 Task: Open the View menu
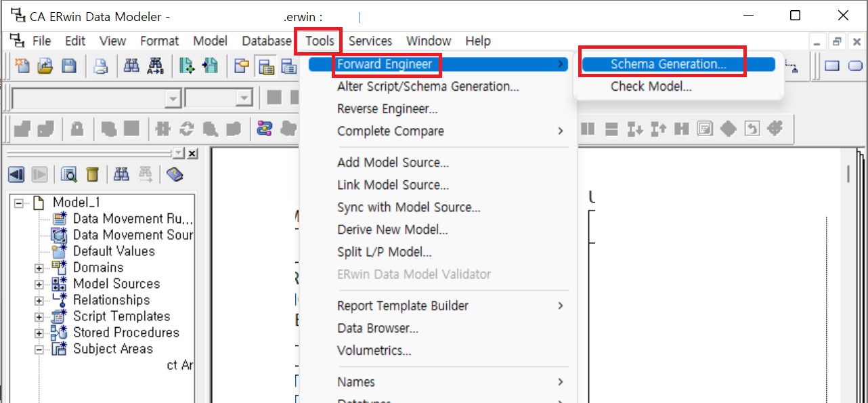(x=112, y=41)
